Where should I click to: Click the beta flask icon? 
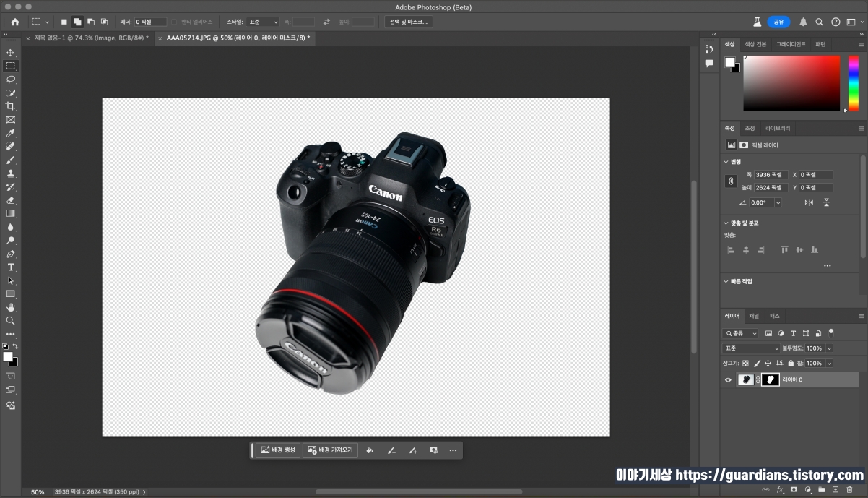(x=757, y=22)
